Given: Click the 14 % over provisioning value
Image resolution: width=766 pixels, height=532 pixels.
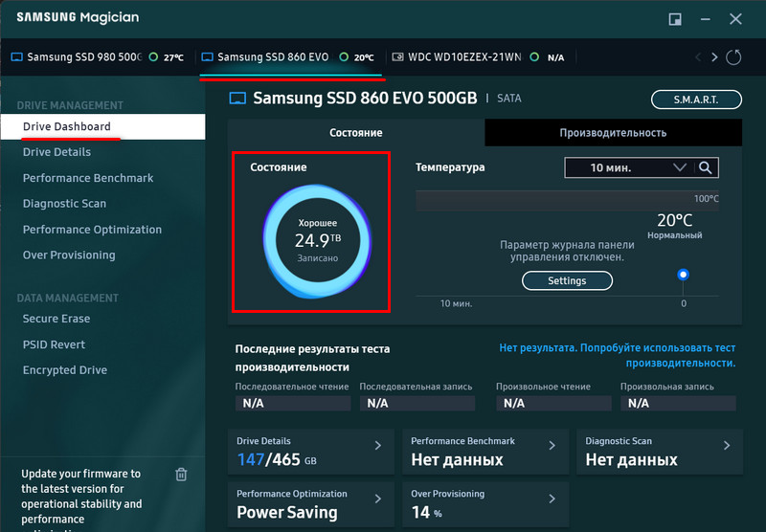Looking at the screenshot, I should tap(426, 513).
